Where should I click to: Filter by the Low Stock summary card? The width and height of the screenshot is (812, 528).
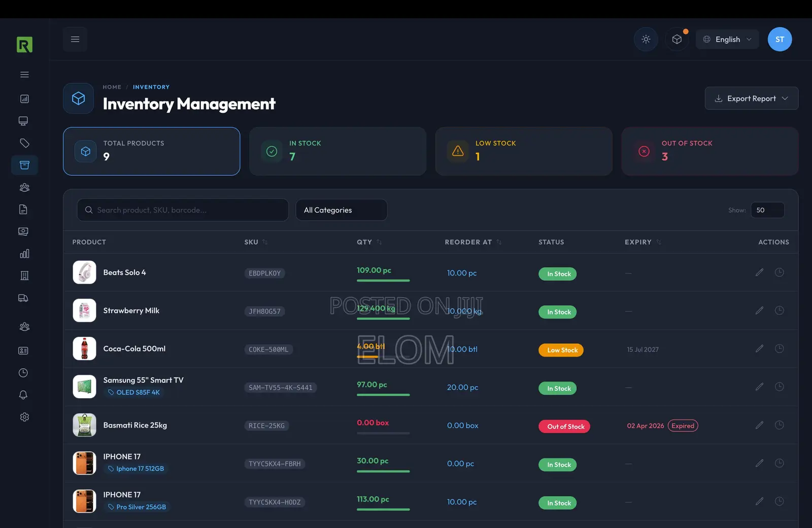tap(524, 151)
